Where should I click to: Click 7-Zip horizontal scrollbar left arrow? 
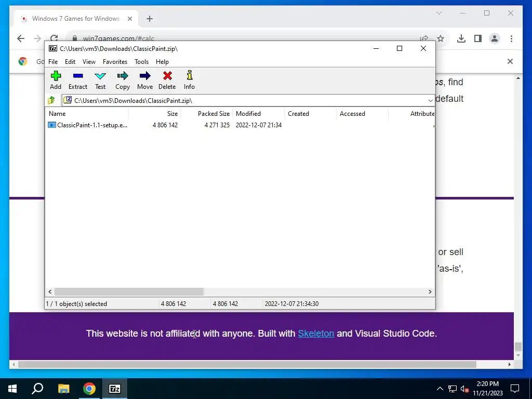click(x=50, y=292)
